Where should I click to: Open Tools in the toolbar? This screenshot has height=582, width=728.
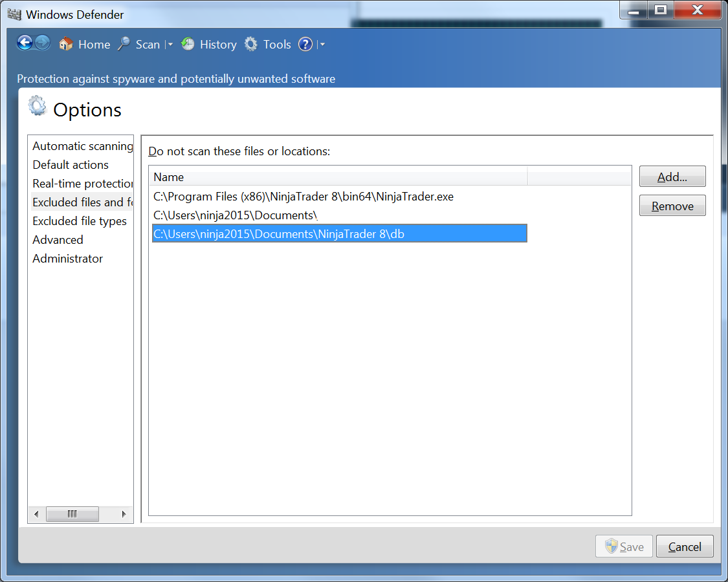[277, 45]
